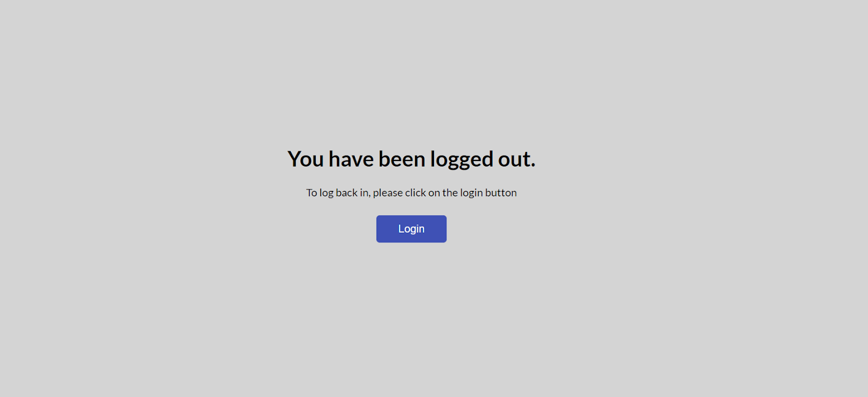Log back in using the Login button

(411, 229)
